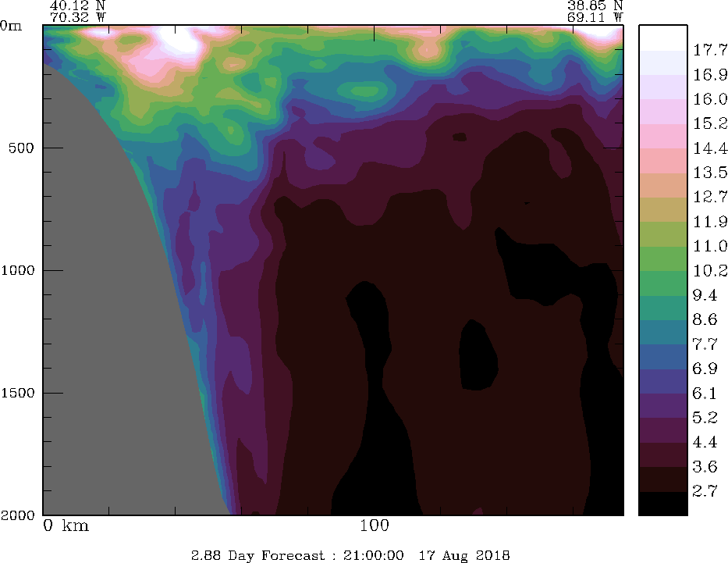
Task: Select the 7.7 color scale label
Action: 705,344
